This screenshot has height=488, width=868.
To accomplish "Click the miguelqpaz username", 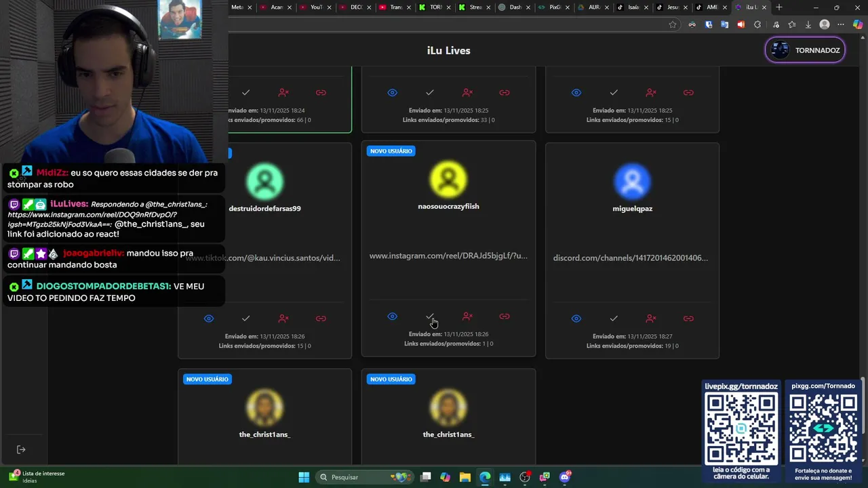I will (x=632, y=208).
